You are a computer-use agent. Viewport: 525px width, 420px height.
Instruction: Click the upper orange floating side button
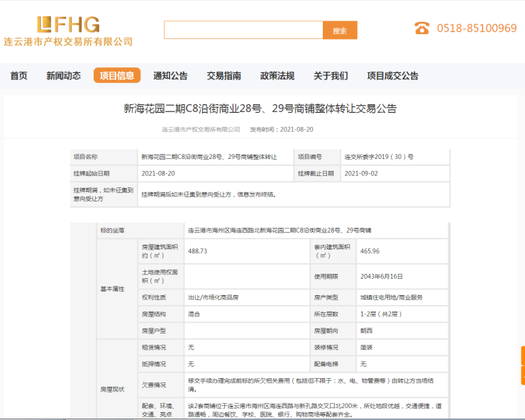click(x=523, y=355)
